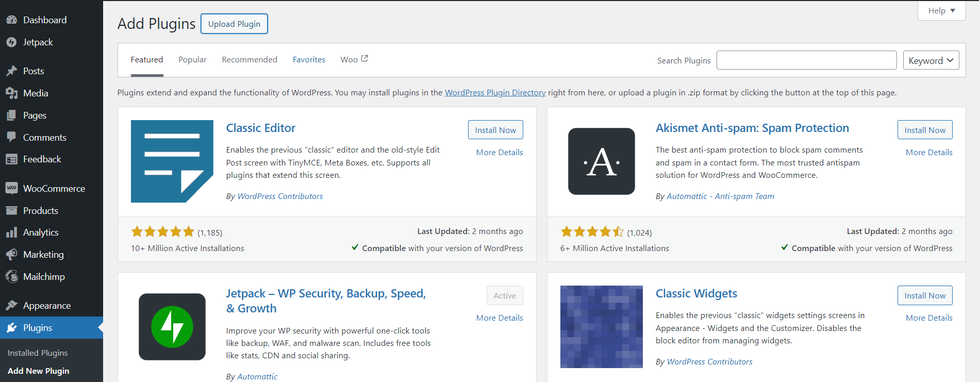
Task: Open the Mailchimp menu label
Action: pos(44,277)
